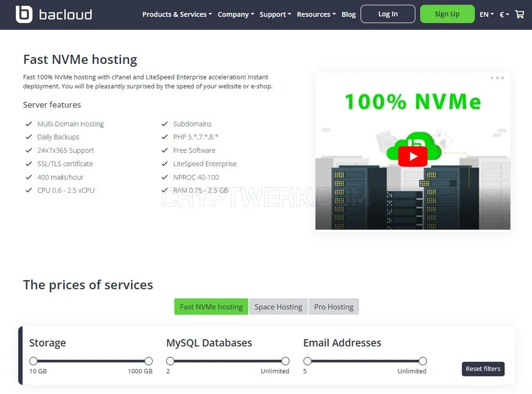Click MySQL Databases slider Unlimited handle
Image resolution: width=532 pixels, height=394 pixels.
point(285,360)
